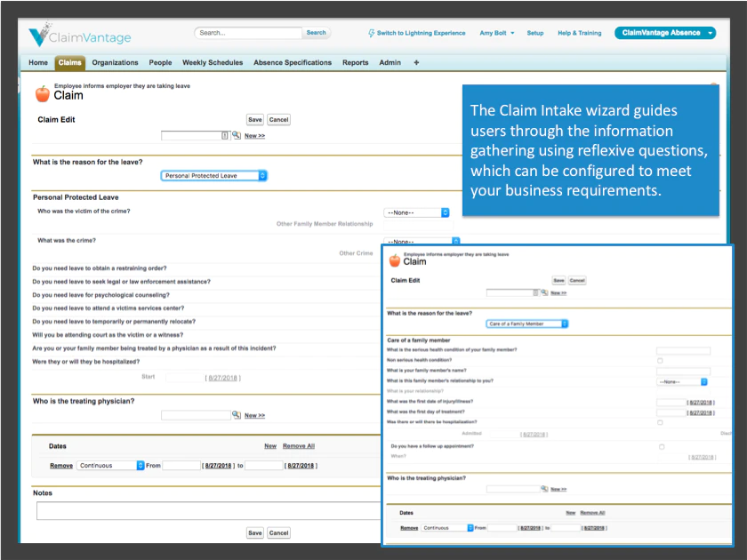
Task: Click the Setup link
Action: tap(535, 34)
